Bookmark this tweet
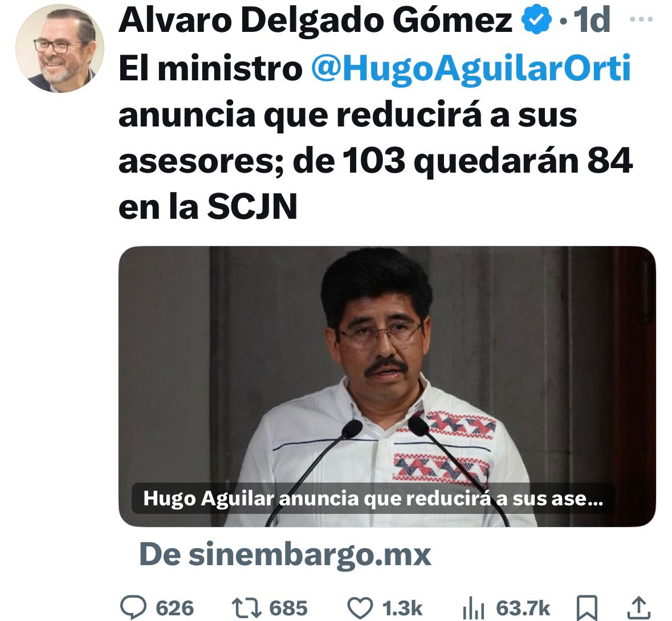 pyautogui.click(x=587, y=608)
